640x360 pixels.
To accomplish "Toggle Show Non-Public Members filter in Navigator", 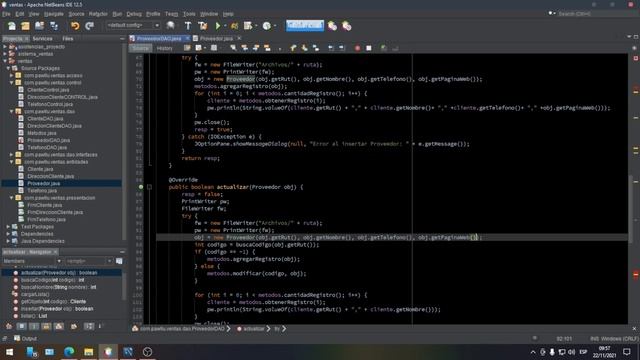I will 47,326.
